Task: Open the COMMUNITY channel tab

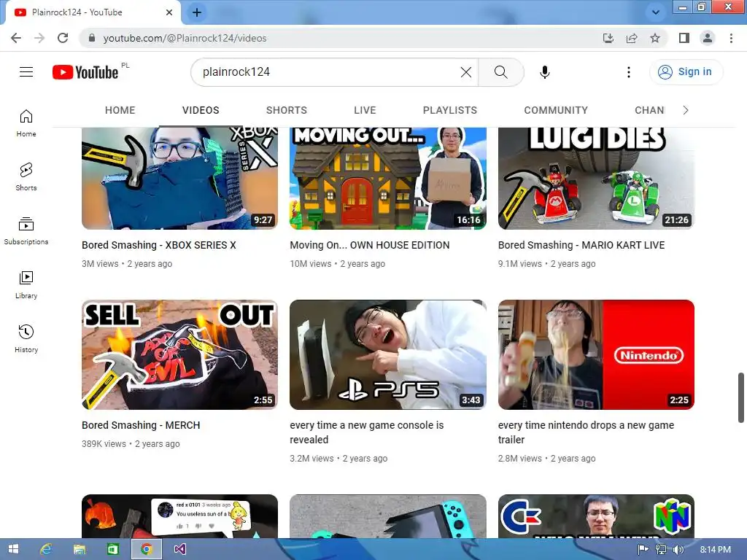Action: 556,111
